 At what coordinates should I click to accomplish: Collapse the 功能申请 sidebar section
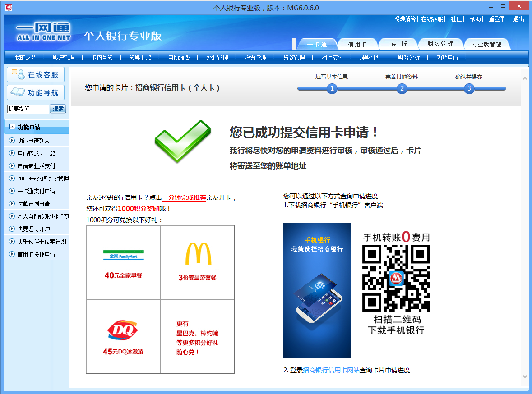[12, 127]
